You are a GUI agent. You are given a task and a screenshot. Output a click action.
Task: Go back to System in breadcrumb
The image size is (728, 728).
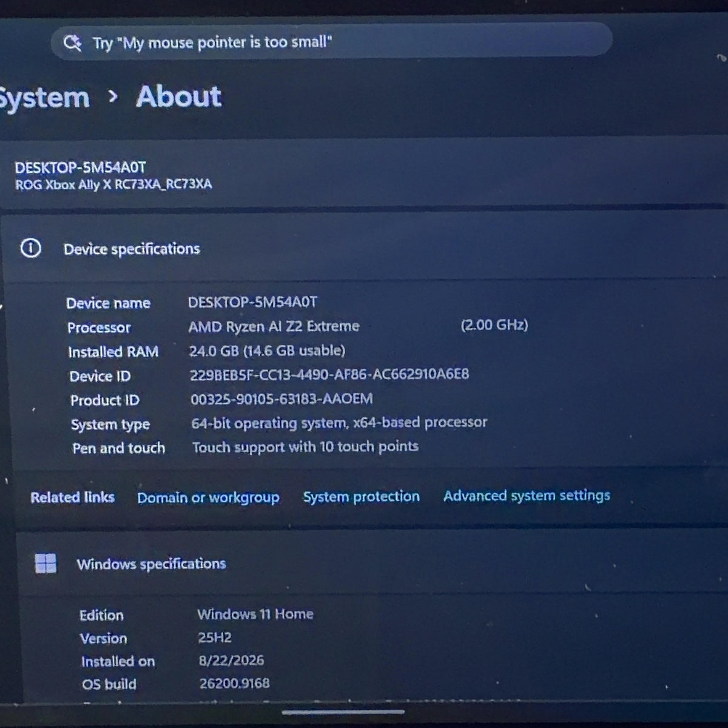[x=44, y=98]
